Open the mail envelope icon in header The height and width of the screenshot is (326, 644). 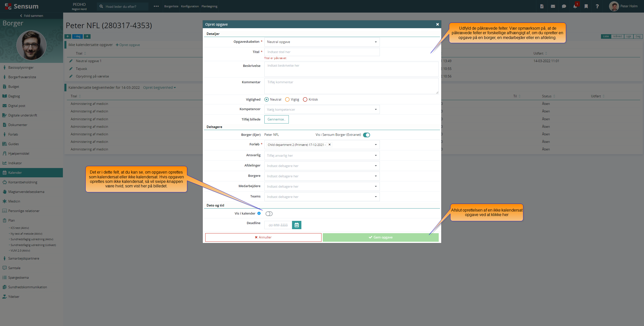click(x=553, y=6)
